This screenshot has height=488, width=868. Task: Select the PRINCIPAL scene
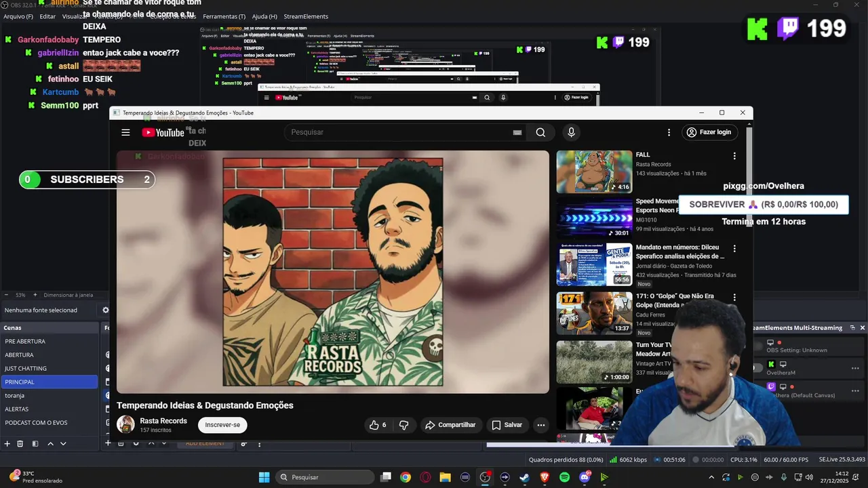click(x=50, y=382)
